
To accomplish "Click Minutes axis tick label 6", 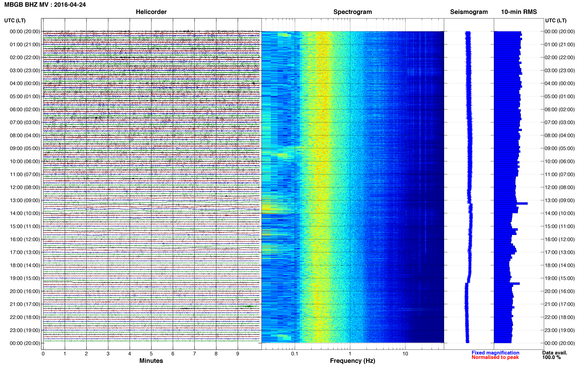I will pyautogui.click(x=173, y=354).
